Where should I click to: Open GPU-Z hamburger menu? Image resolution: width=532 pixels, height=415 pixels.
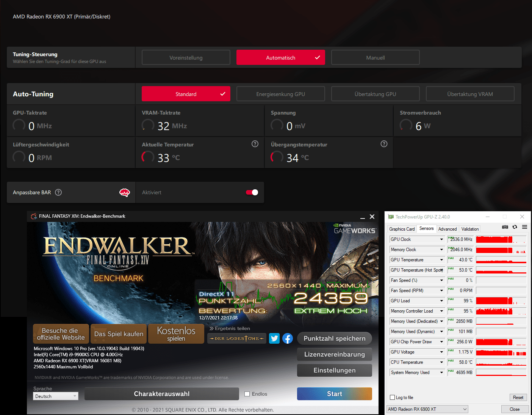coord(524,227)
